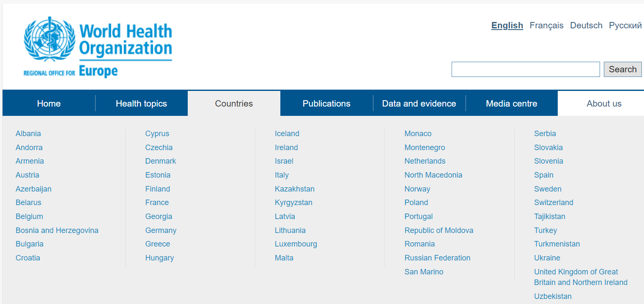Choose France in the list
Image resolution: width=644 pixels, height=304 pixels.
(157, 203)
